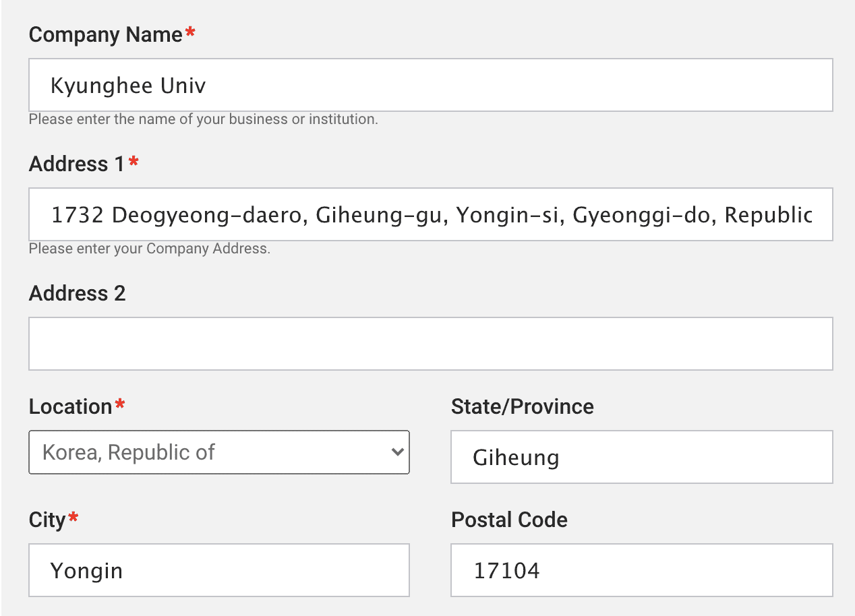Click the red asterisk beside Company Name
Viewport: 855px width, 616px height.
point(190,34)
